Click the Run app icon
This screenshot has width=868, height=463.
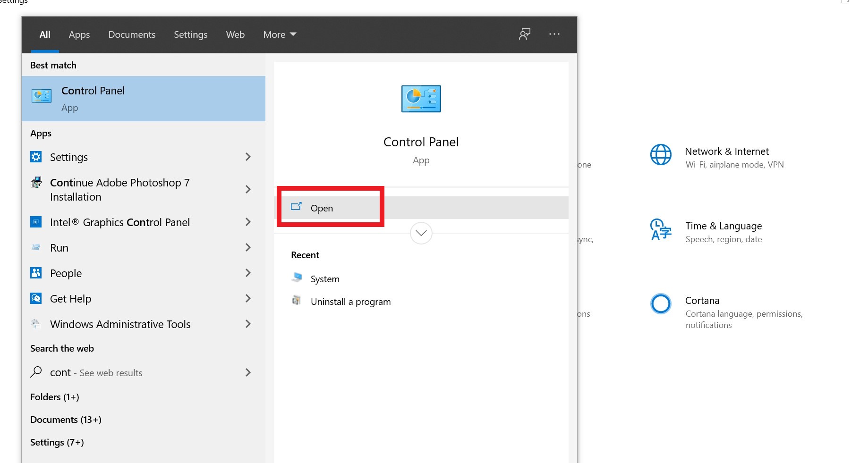tap(36, 247)
